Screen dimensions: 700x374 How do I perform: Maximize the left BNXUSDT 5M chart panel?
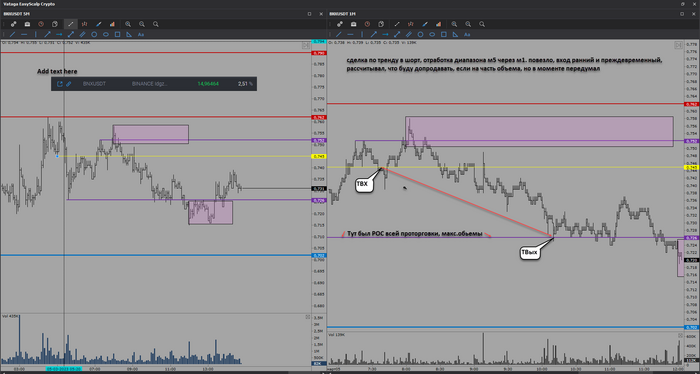309,14
